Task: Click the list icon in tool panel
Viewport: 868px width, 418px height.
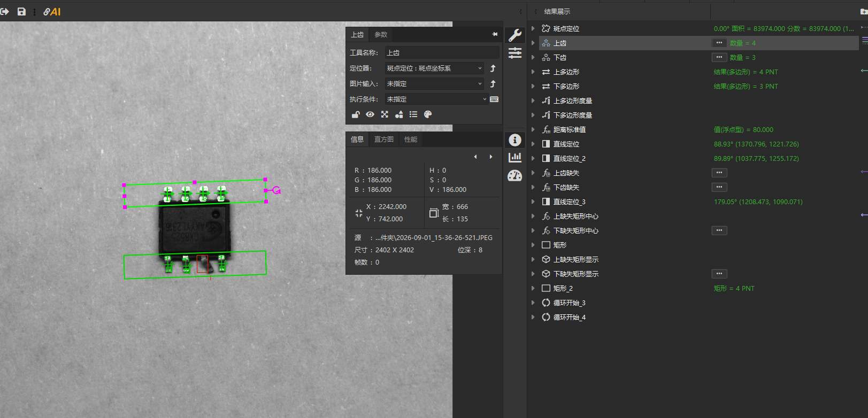Action: (x=413, y=114)
